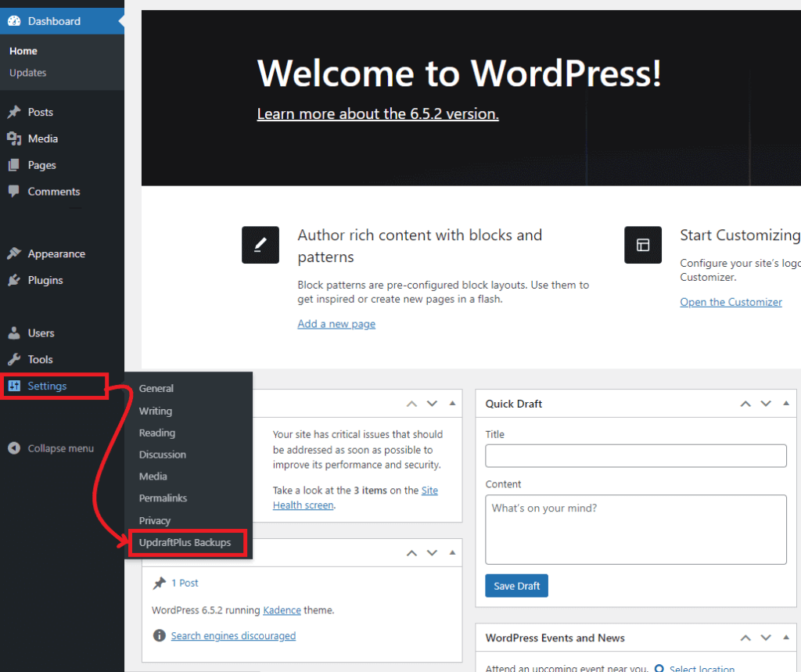The height and width of the screenshot is (672, 801).
Task: Click the location icon near Select location
Action: click(659, 668)
